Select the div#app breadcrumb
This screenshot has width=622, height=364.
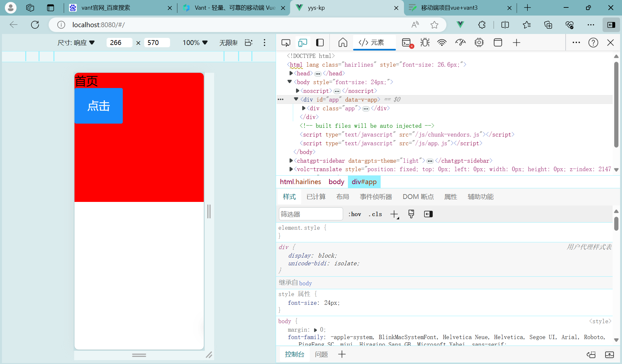click(x=364, y=182)
